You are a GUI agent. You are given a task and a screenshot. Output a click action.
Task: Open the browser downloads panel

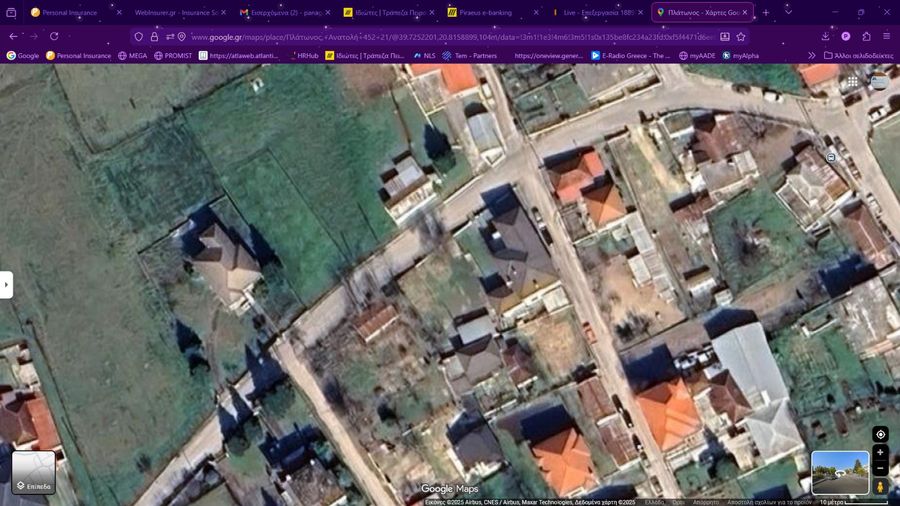coord(825,36)
